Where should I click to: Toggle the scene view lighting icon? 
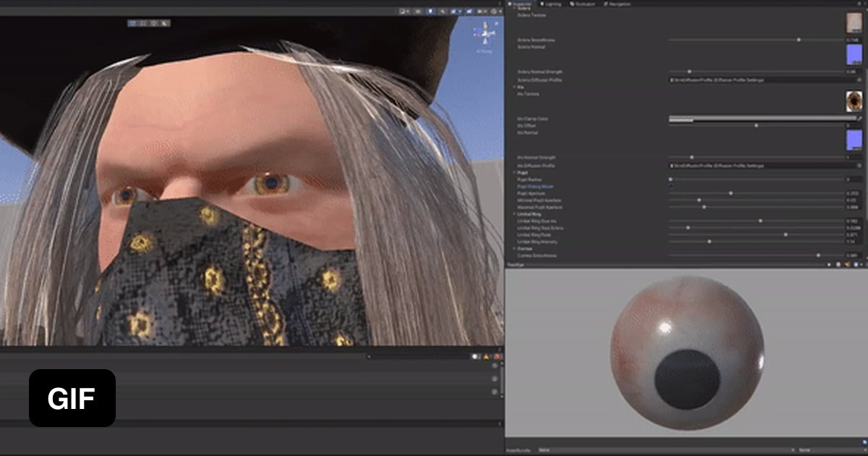431,11
